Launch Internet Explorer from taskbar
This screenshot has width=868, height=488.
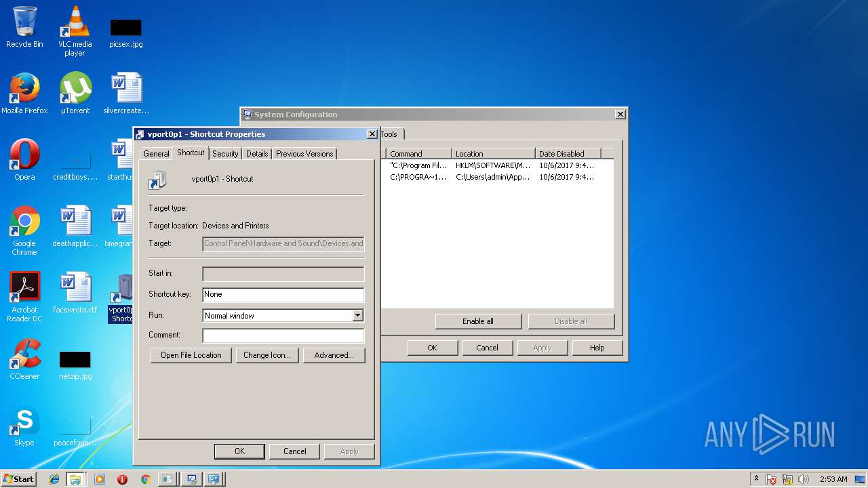[x=54, y=479]
